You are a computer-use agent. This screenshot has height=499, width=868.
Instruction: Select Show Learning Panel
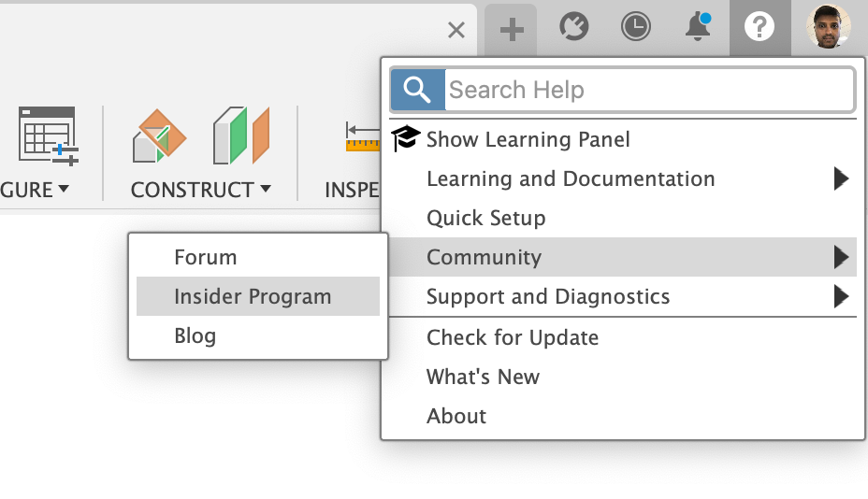point(528,139)
